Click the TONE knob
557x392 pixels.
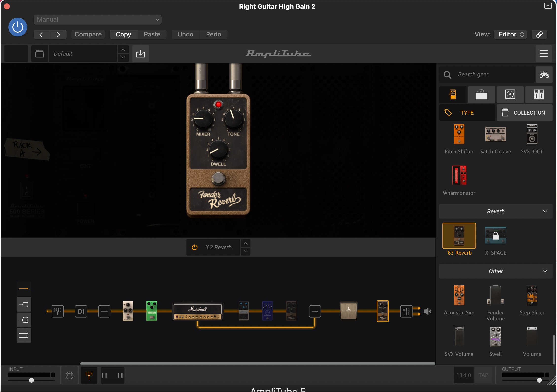click(x=233, y=119)
